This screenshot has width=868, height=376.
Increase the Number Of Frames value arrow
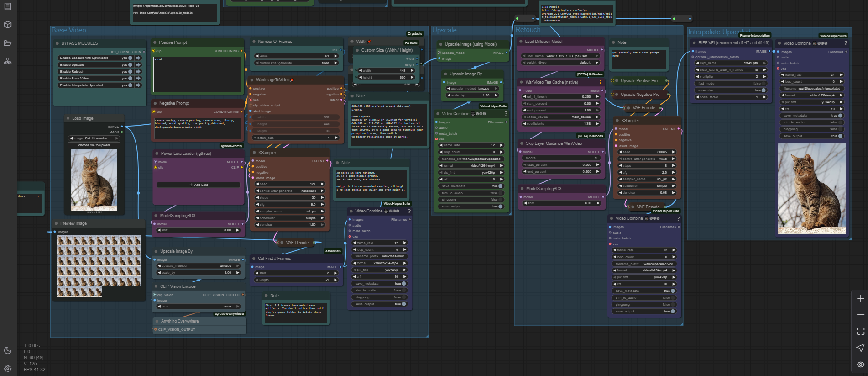point(336,56)
